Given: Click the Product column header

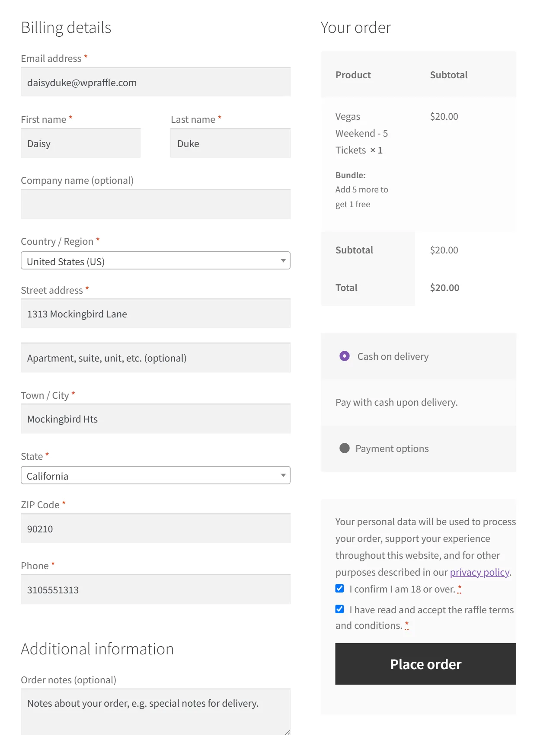Looking at the screenshot, I should click(x=353, y=75).
